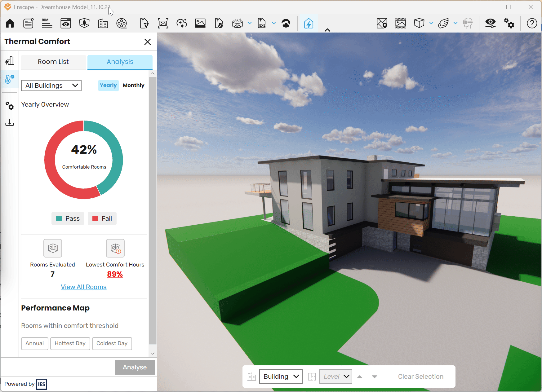Click the export file with shield icon
This screenshot has width=542, height=392.
point(219,23)
